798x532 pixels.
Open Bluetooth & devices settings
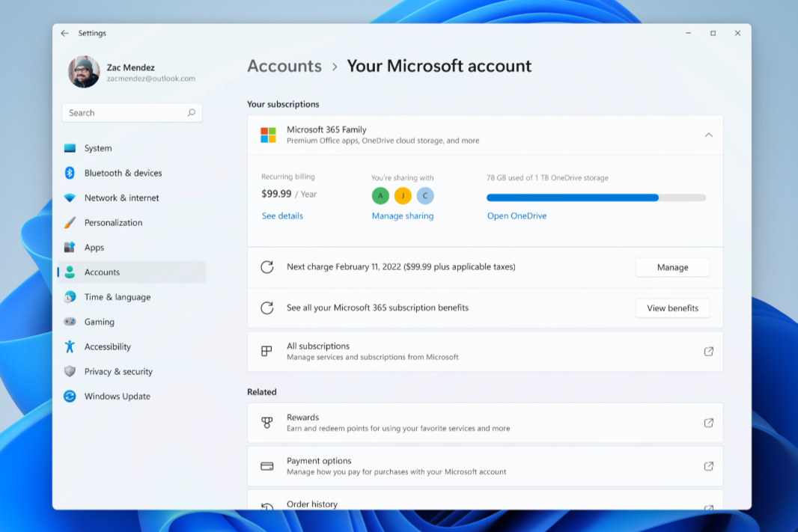(123, 173)
